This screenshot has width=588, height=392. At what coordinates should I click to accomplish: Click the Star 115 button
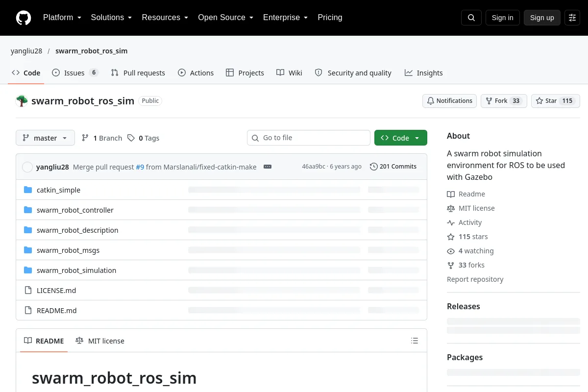tap(556, 101)
